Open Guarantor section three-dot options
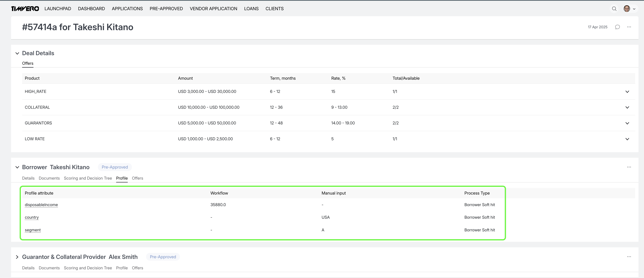 pyautogui.click(x=629, y=257)
